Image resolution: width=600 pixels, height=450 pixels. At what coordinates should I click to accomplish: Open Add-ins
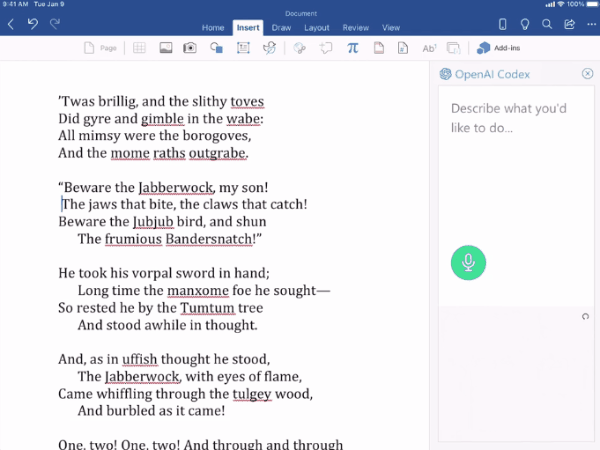pos(498,48)
